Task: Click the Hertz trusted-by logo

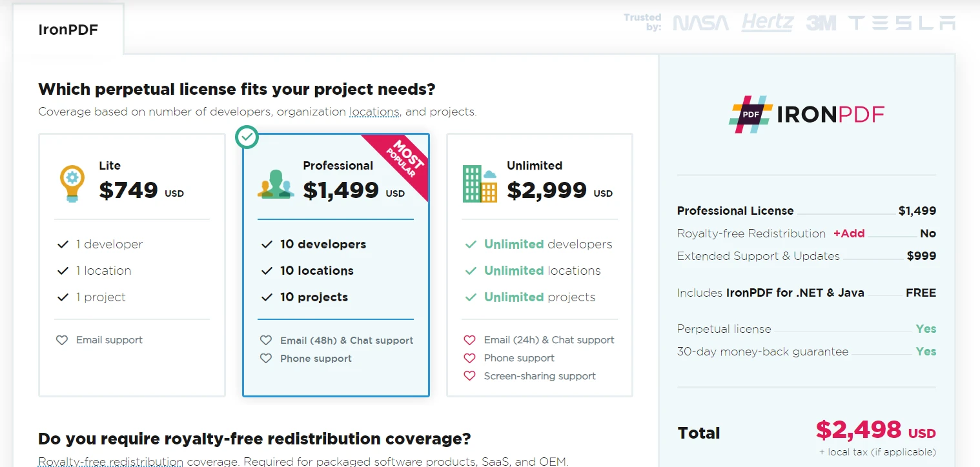Action: point(767,23)
